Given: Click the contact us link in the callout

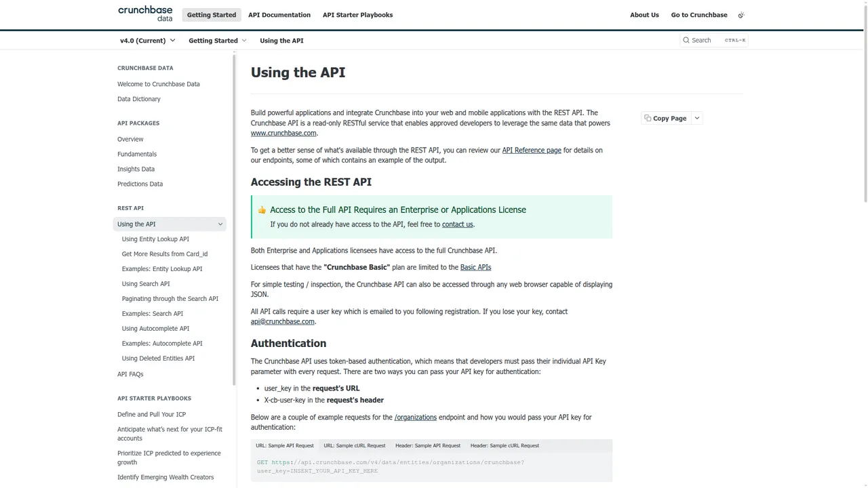Looking at the screenshot, I should pos(457,224).
